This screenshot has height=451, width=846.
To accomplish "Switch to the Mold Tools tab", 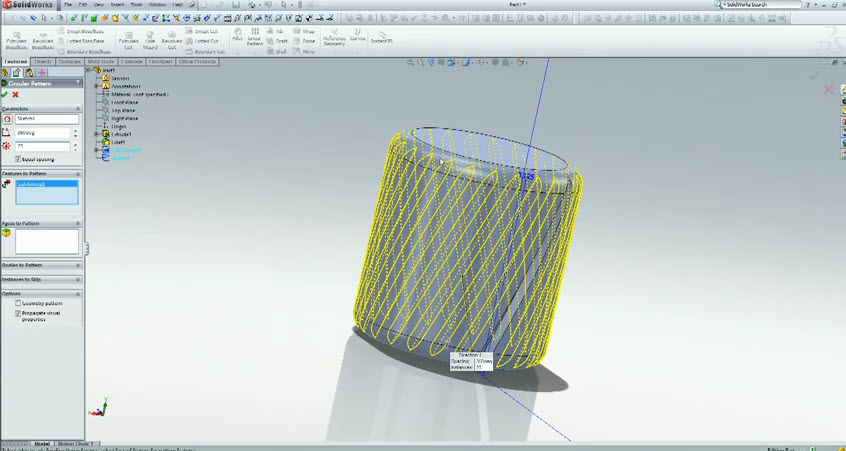I will [101, 62].
